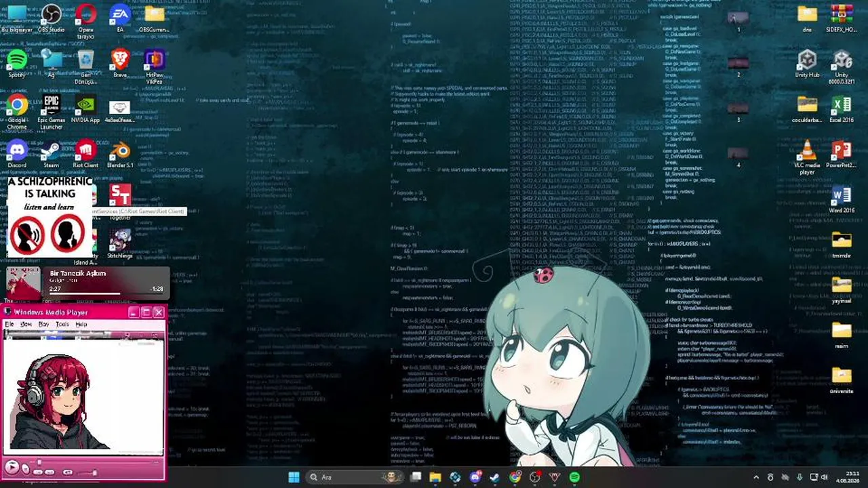Open Task View from the taskbar
868x488 pixels.
tap(416, 477)
